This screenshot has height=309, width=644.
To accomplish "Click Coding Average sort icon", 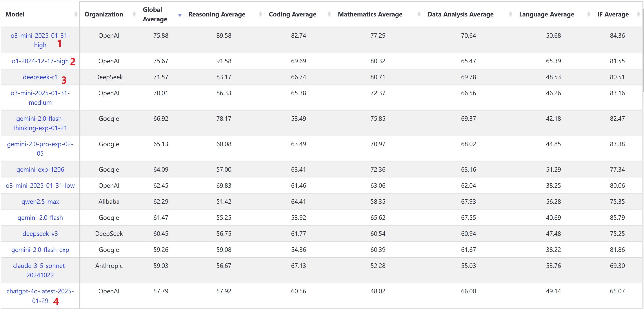I will click(x=329, y=14).
